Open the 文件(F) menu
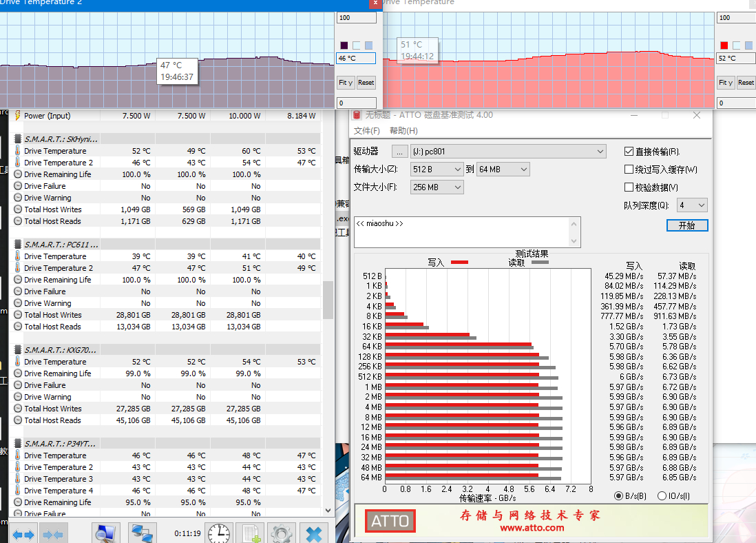Screen dimensions: 756x543 pyautogui.click(x=367, y=131)
